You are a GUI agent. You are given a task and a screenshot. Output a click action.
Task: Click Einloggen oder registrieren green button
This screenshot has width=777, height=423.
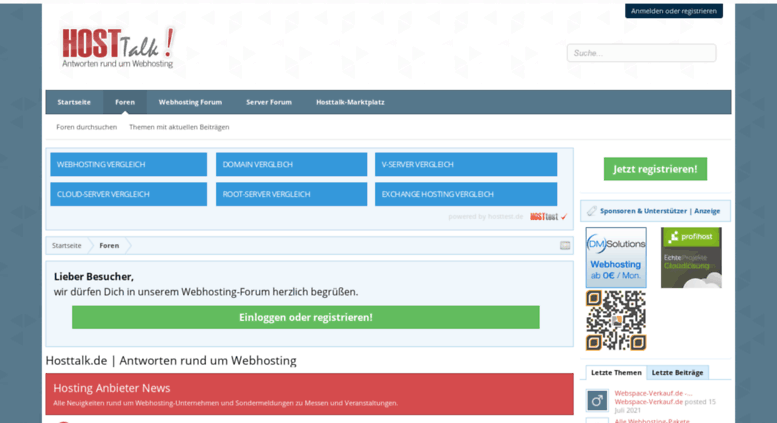tap(306, 317)
